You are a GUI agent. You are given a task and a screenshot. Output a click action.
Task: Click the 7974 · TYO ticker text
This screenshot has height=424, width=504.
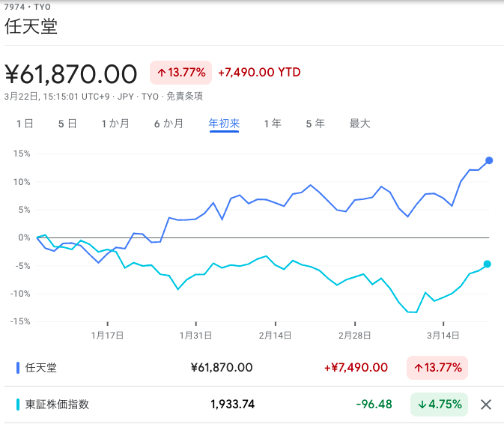point(27,7)
